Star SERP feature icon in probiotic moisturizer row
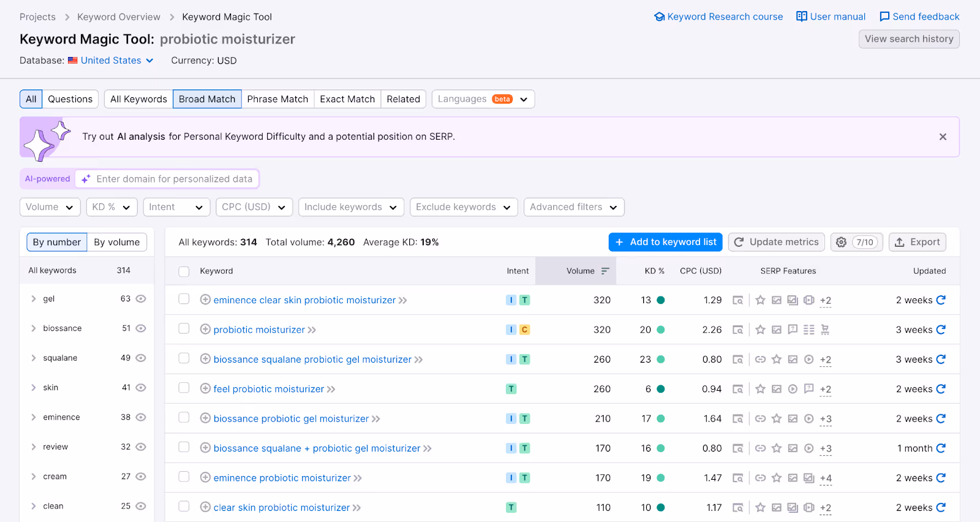 tap(760, 330)
